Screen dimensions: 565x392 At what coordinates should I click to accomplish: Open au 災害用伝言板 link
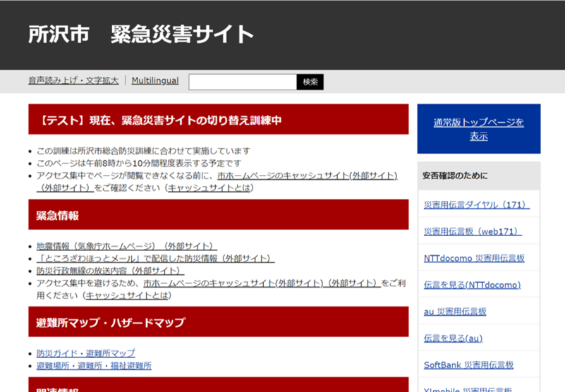pyautogui.click(x=455, y=312)
